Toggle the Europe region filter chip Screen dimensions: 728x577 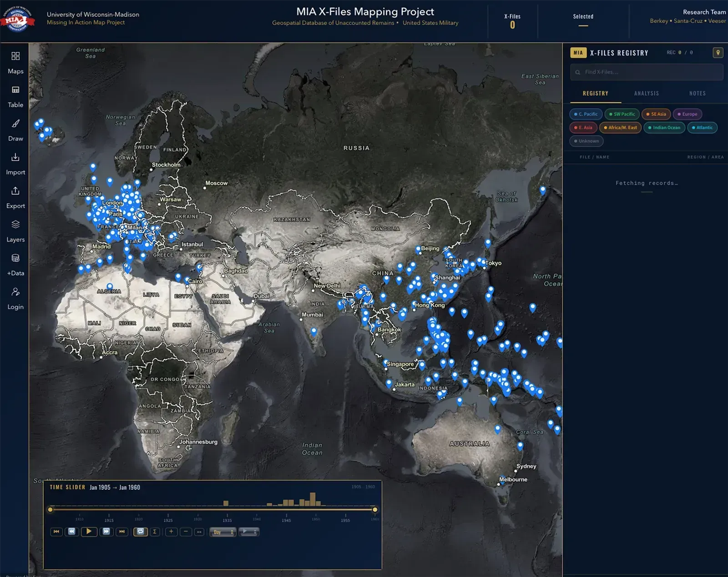[x=687, y=114]
